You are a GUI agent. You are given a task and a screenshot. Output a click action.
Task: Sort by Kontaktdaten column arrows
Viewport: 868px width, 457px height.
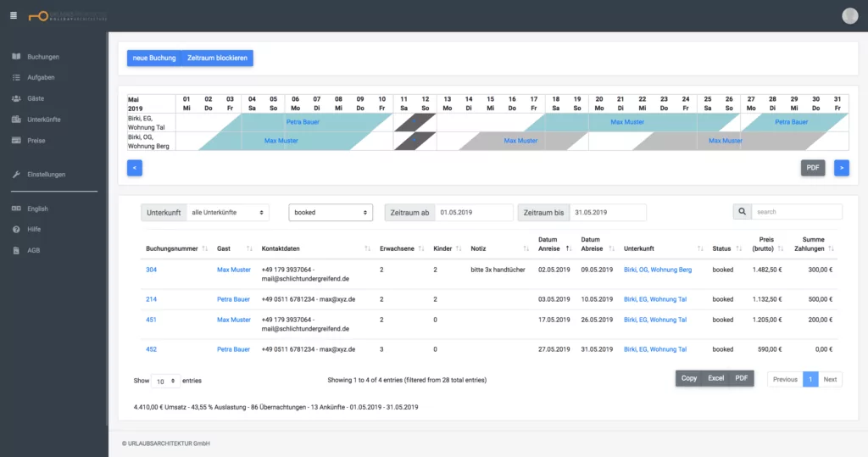[368, 248]
